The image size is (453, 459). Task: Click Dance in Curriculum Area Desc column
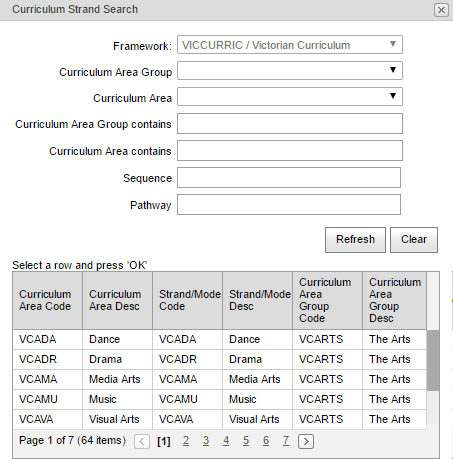point(117,339)
